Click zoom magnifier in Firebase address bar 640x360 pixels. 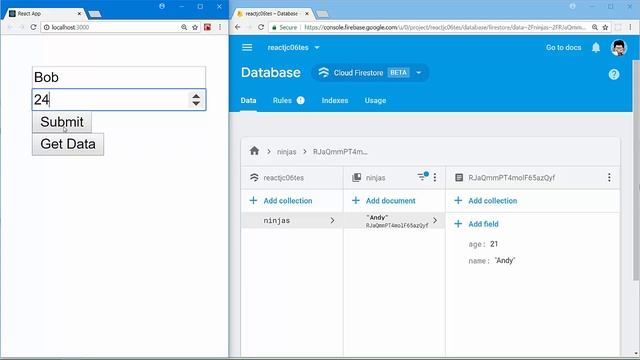pos(595,27)
